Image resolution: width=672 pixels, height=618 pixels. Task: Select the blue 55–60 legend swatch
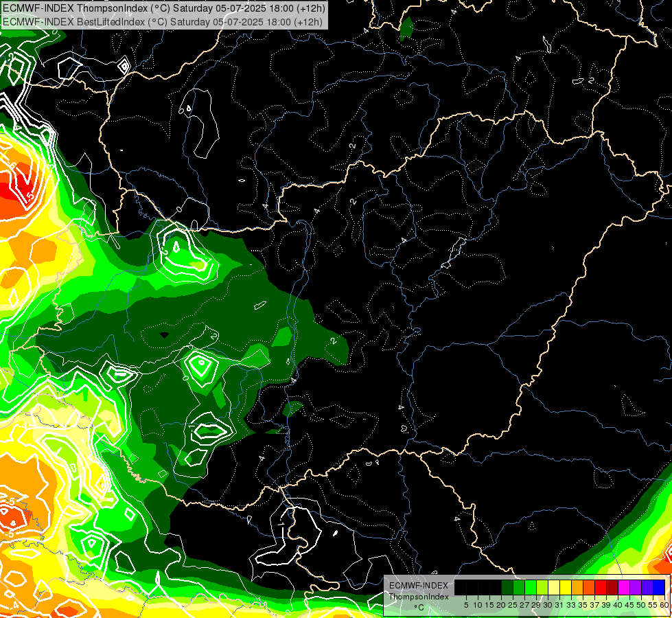coord(659,587)
